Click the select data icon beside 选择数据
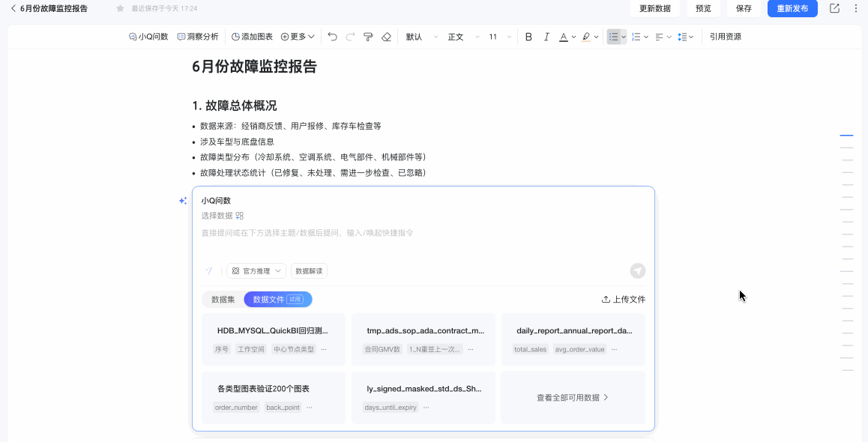The height and width of the screenshot is (442, 868). point(240,216)
